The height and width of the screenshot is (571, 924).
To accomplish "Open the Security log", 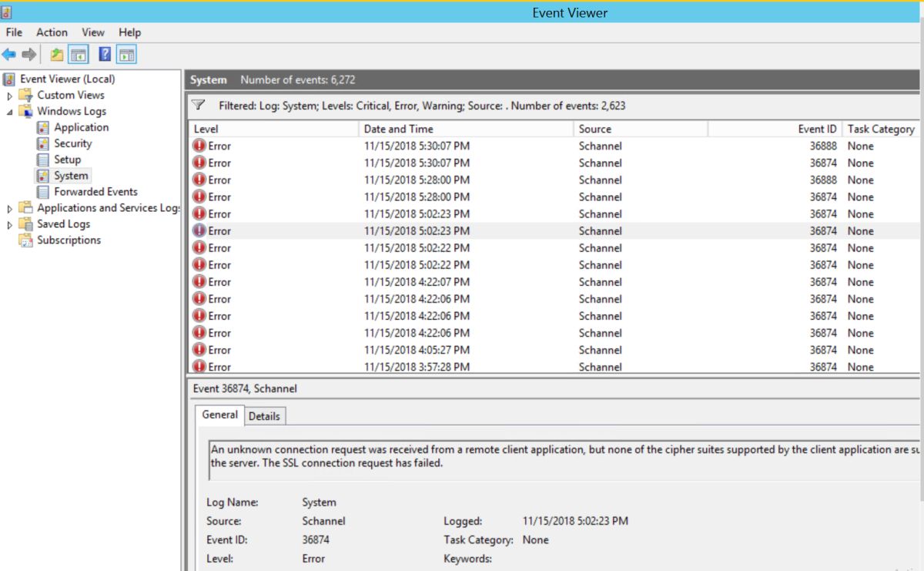I will click(73, 144).
